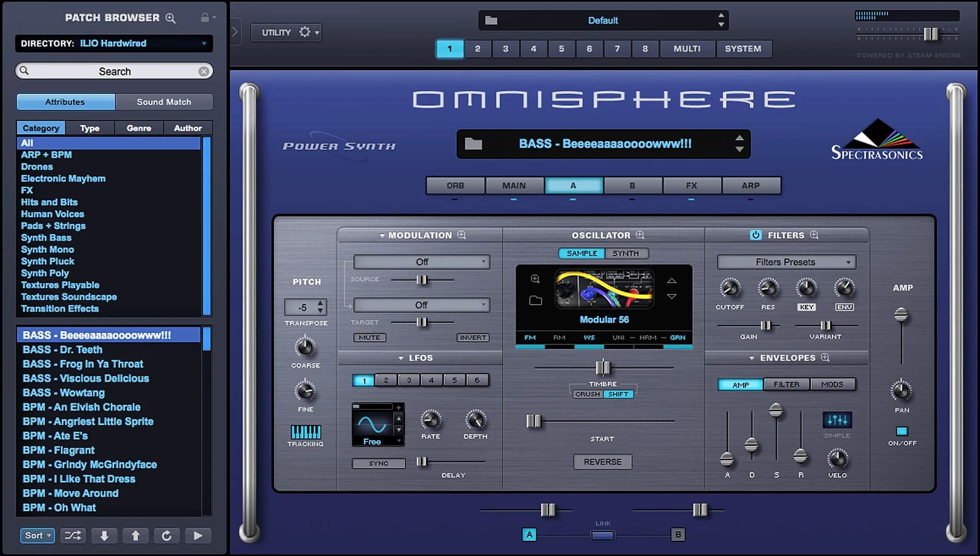Image resolution: width=980 pixels, height=556 pixels.
Task: Click the Tracking keyboard icon below Fine knob
Action: click(x=305, y=434)
